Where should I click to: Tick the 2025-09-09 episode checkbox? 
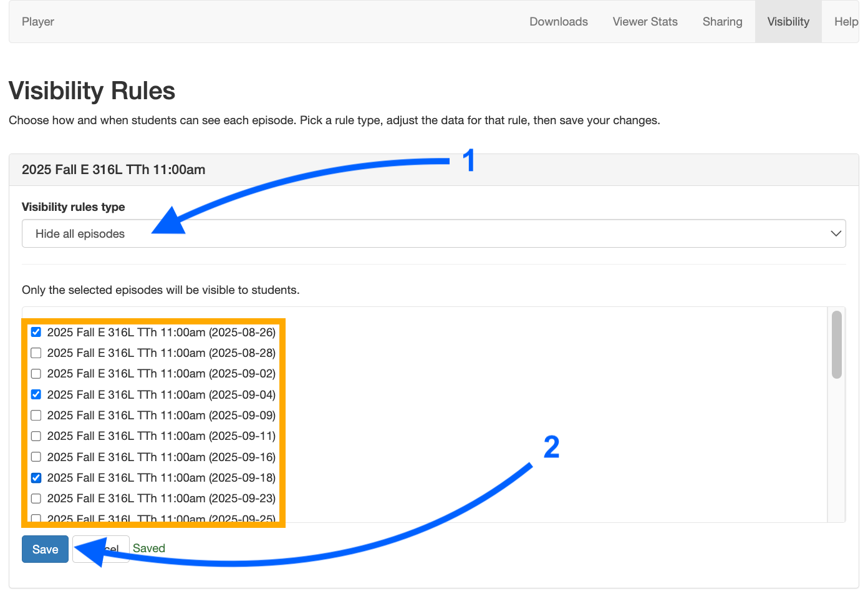[36, 416]
